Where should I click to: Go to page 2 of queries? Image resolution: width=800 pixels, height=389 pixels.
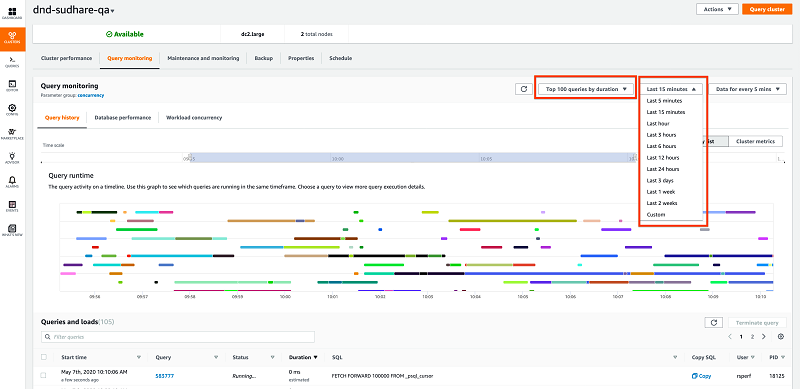[x=752, y=337]
